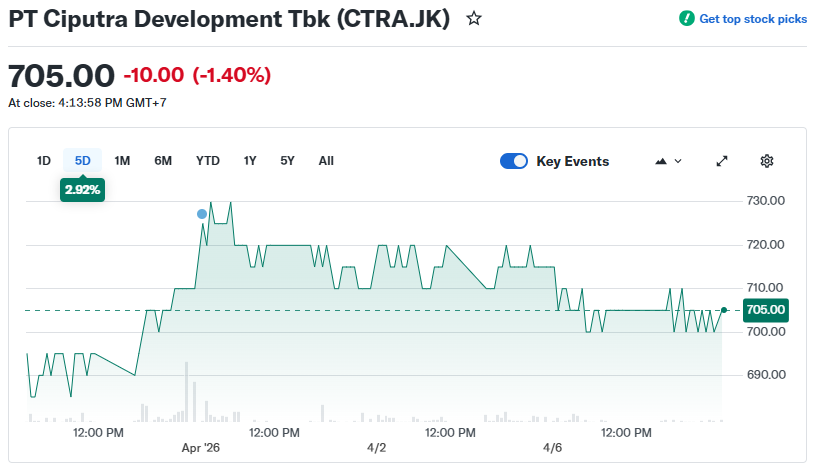Select the 1D range tab
This screenshot has height=465, width=814.
point(44,161)
